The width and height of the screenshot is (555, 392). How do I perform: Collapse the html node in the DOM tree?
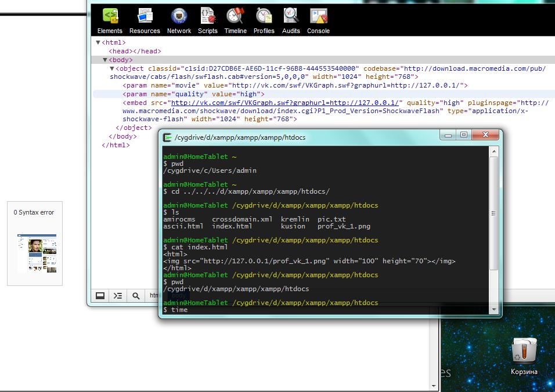point(98,42)
